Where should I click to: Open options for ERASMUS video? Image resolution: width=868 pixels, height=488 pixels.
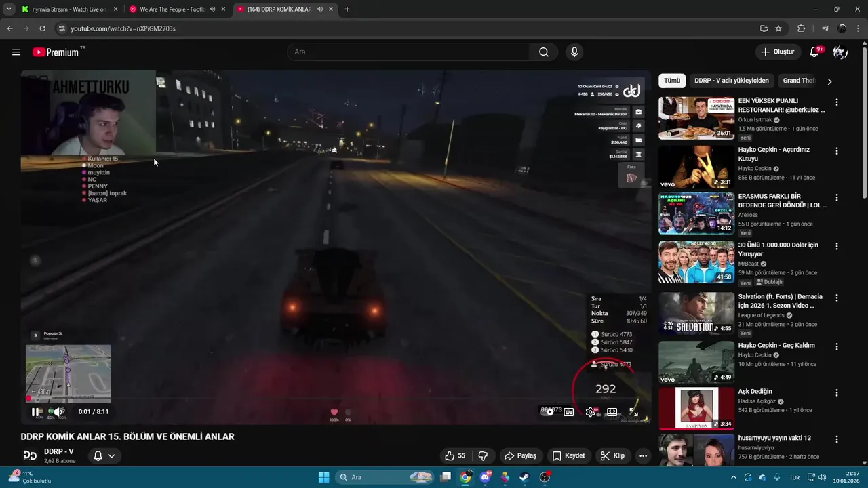tap(837, 198)
